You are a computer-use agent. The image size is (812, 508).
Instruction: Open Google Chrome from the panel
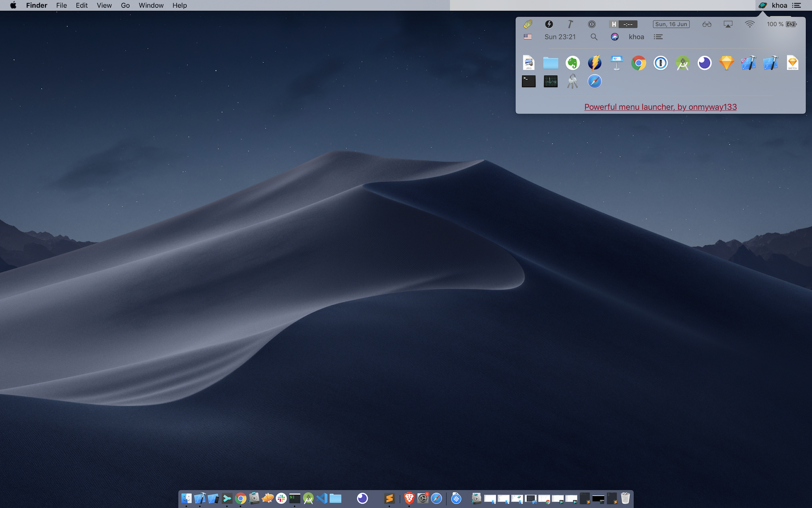pyautogui.click(x=638, y=63)
